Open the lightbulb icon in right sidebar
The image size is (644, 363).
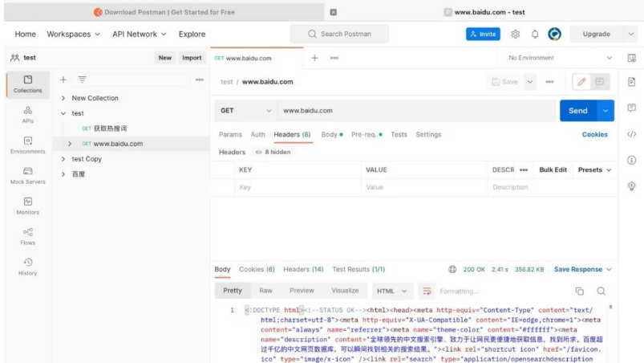(x=632, y=186)
